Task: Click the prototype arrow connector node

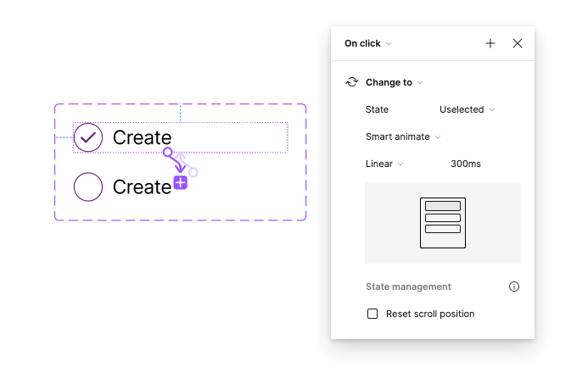Action: (169, 153)
